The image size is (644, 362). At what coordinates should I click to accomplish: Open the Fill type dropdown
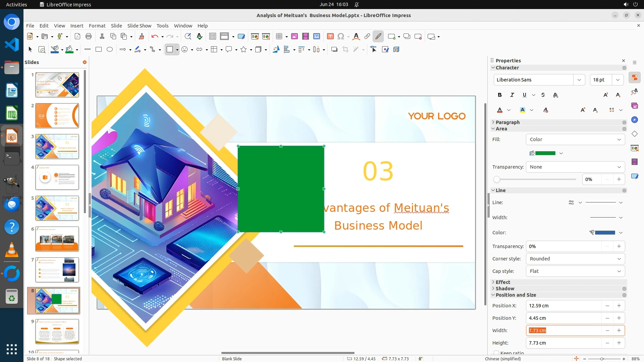(575, 139)
